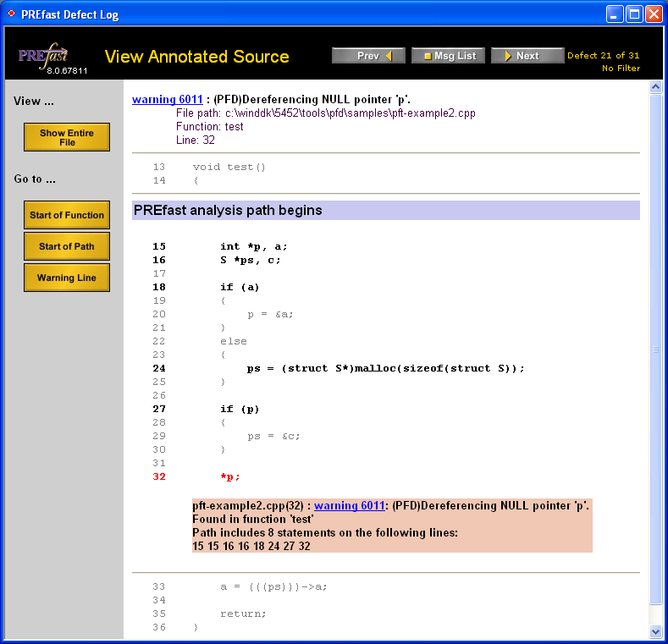Open the Msg List button
Screen dimensions: 668x644
coord(448,56)
